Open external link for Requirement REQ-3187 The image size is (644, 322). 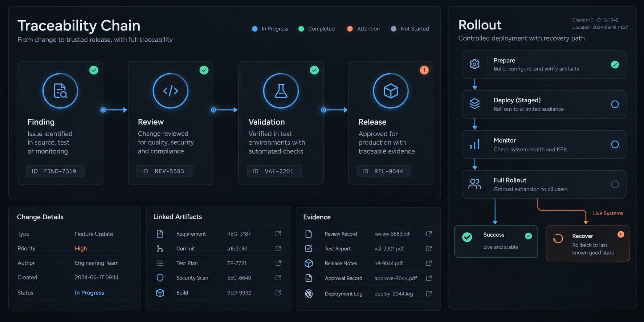(278, 234)
